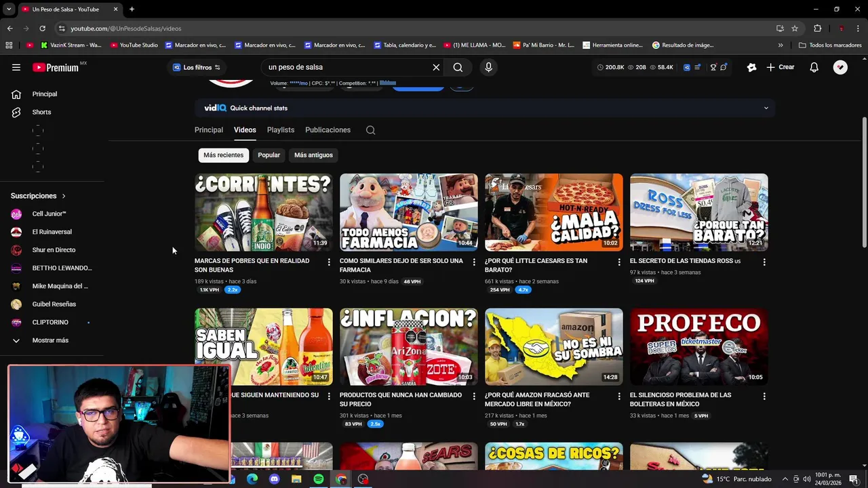Clear the search box text
The image size is (868, 488).
click(436, 67)
